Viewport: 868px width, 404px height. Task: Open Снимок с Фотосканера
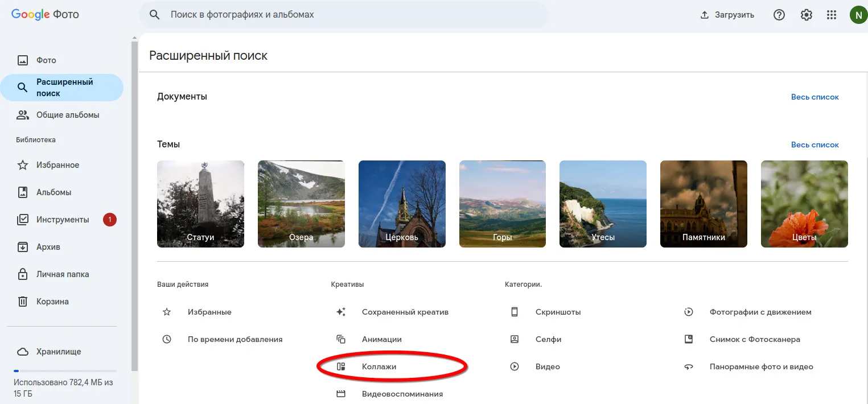pos(689,339)
